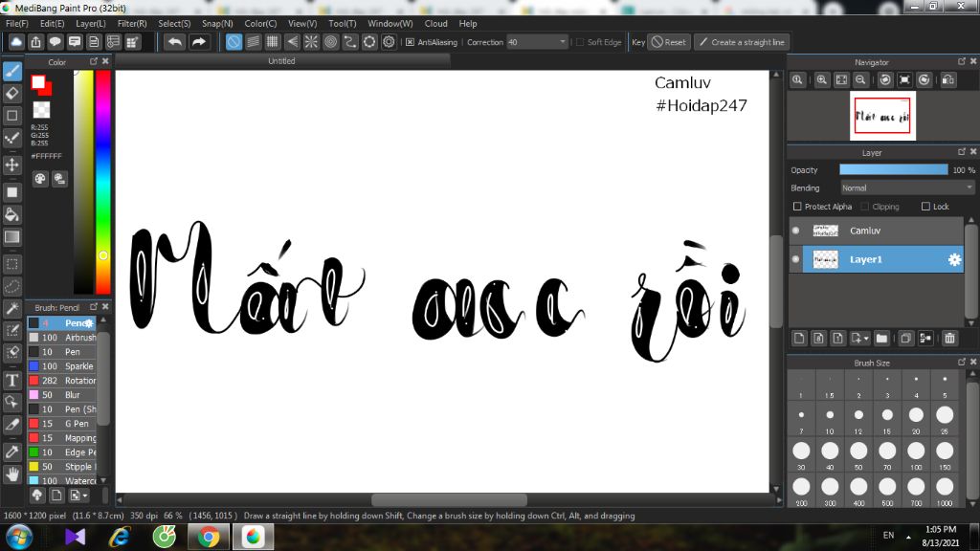Open the Snap menu
The width and height of the screenshot is (980, 551).
(217, 24)
